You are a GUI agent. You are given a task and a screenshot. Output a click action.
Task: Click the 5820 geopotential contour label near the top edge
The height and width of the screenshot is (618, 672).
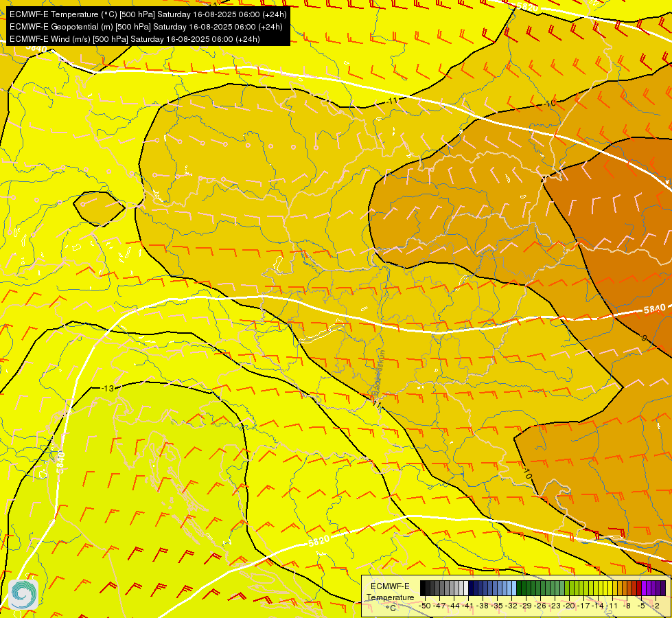(x=529, y=7)
